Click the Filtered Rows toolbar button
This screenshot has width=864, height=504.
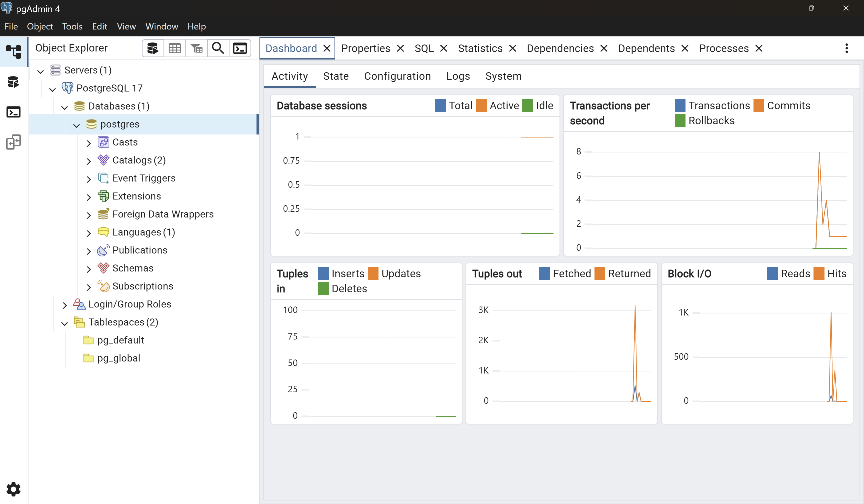196,48
